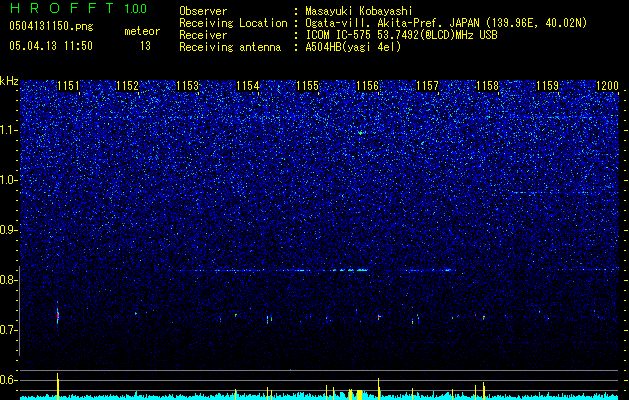
Task: Click the Receiving Location field label
Action: click(233, 24)
